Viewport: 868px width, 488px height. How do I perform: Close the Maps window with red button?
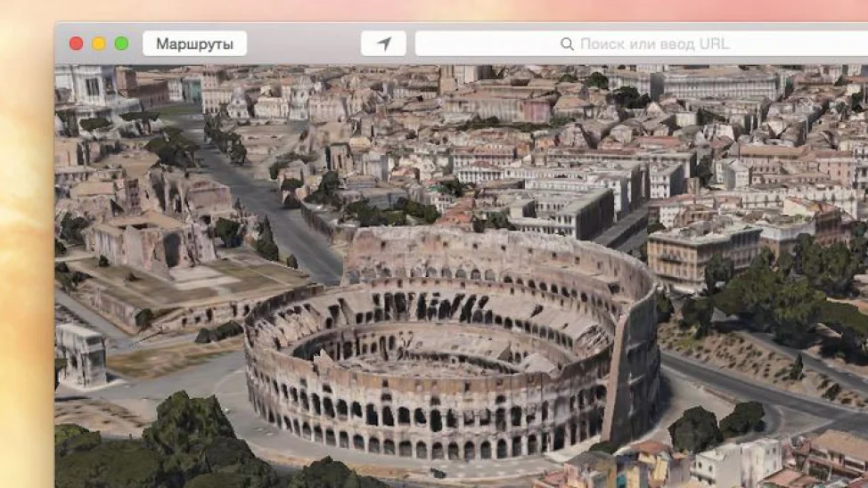coord(77,44)
